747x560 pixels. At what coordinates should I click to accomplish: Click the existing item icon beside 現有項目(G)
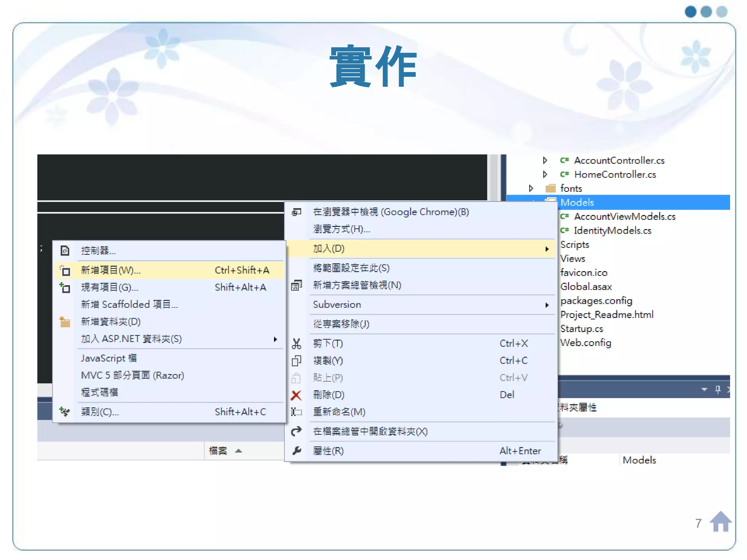coord(65,288)
